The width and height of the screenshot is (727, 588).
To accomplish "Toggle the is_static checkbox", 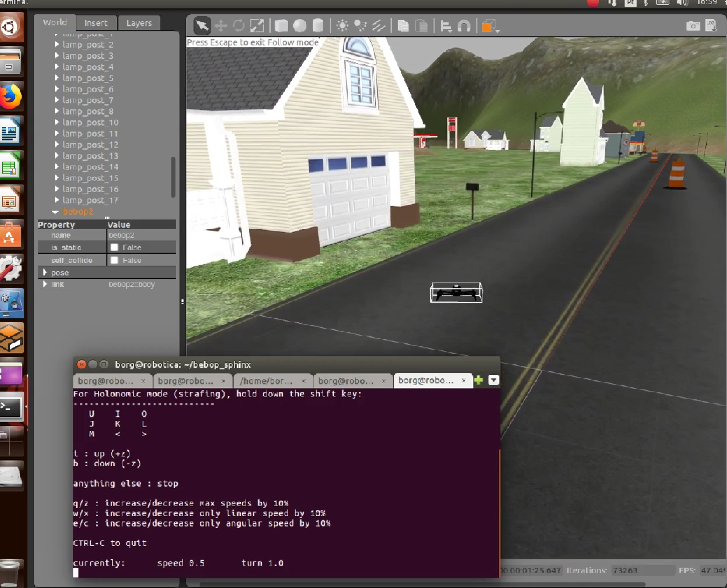I will (114, 248).
